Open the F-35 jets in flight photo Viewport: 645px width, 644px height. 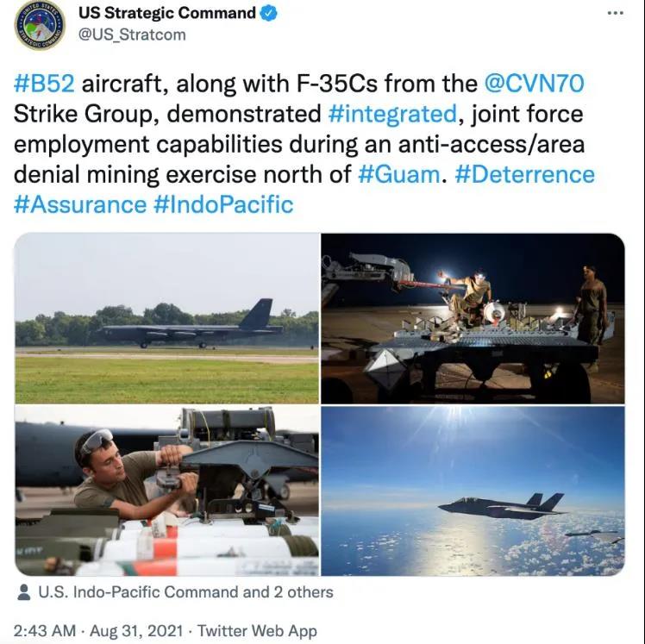[473, 491]
